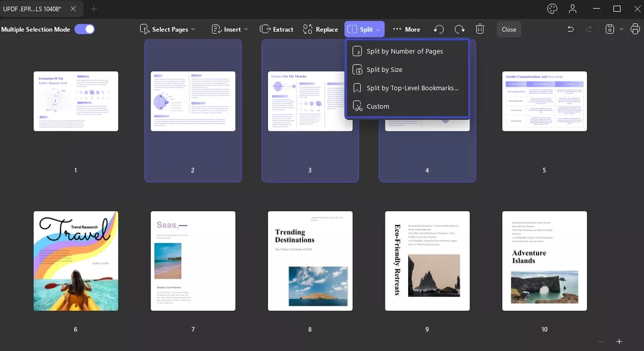The image size is (644, 351).
Task: Open a new tab with plus button
Action: (x=94, y=9)
